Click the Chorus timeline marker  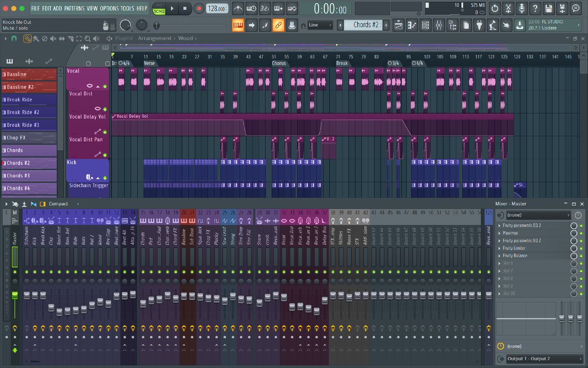pos(279,63)
